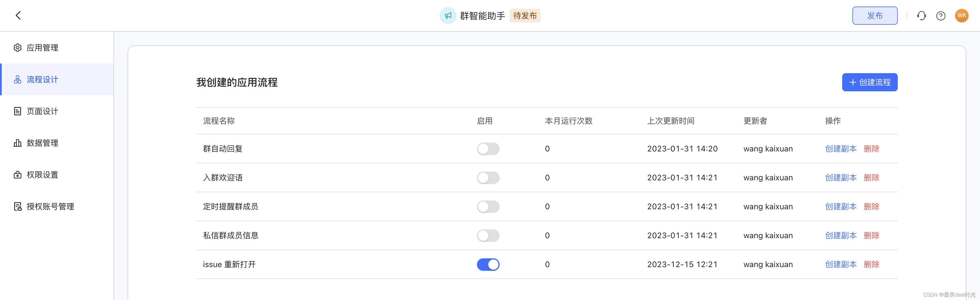Enable the 群自动回复 flow toggle
The height and width of the screenshot is (300, 980).
pyautogui.click(x=488, y=149)
